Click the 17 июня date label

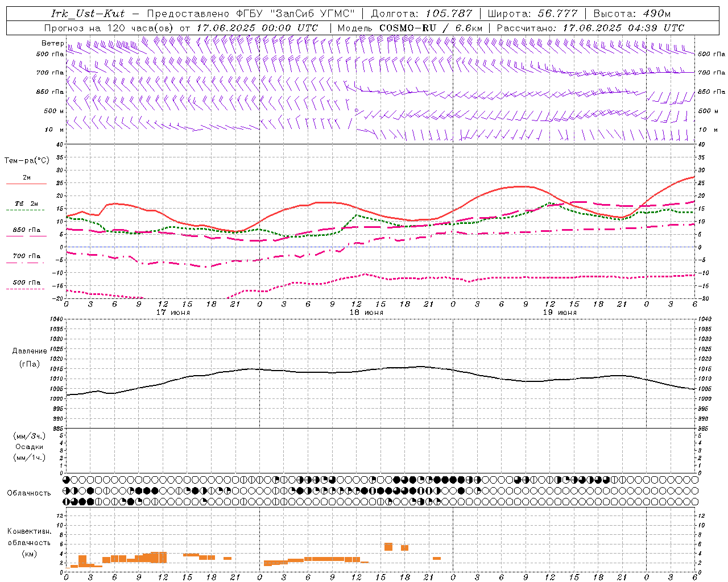[173, 313]
